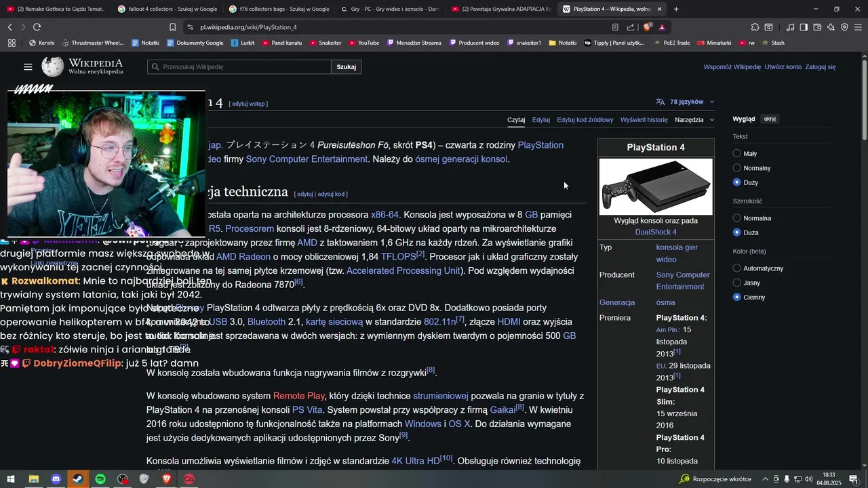The height and width of the screenshot is (488, 868).
Task: Hide the Wygląd panel with ukryj
Action: (770, 119)
